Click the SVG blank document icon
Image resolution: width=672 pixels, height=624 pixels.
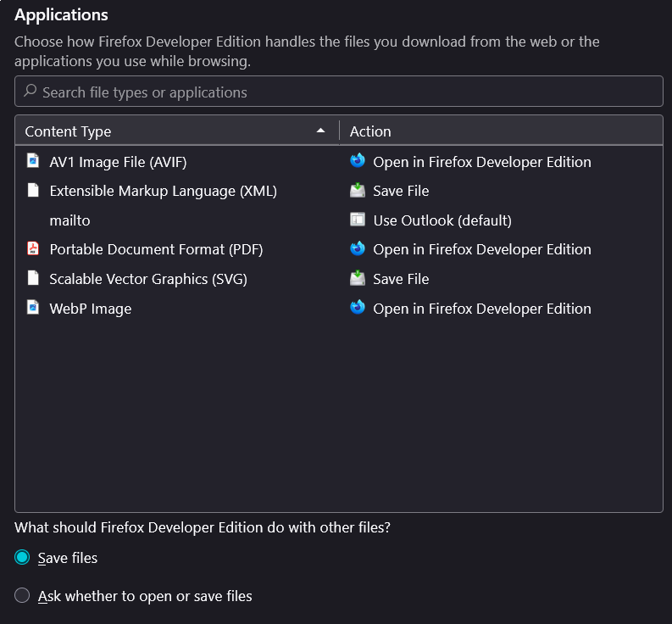click(x=33, y=278)
